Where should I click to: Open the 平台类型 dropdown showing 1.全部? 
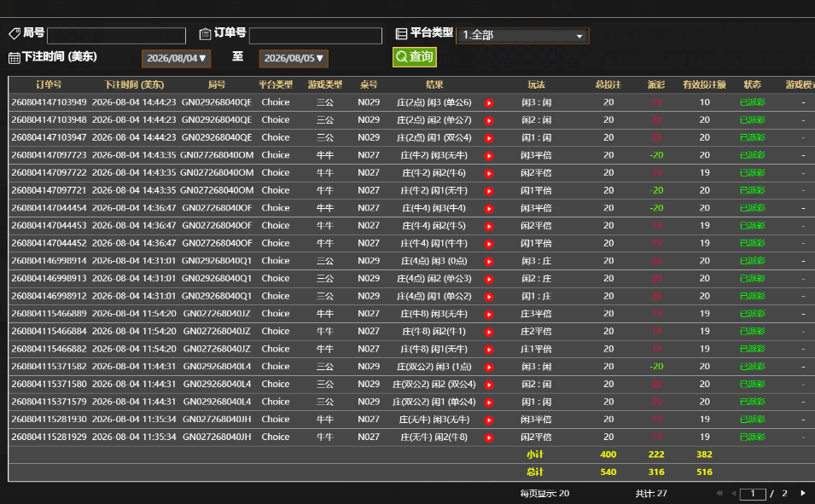(522, 35)
